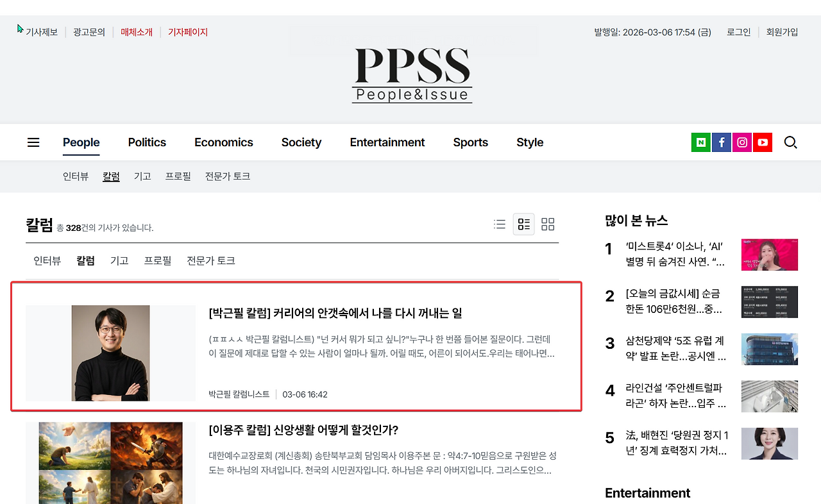Select 전문가 토크 in the gray submenu bar
Screen dimensions: 821x504
228,176
